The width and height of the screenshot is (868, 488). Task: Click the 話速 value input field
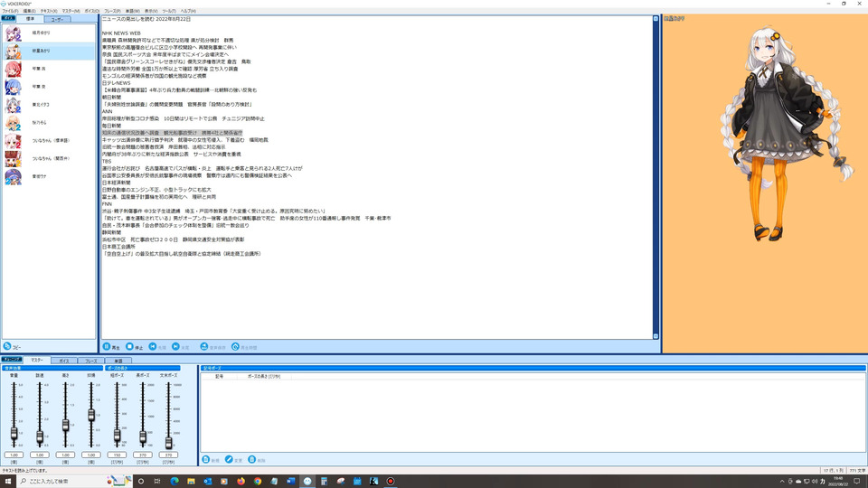point(40,455)
